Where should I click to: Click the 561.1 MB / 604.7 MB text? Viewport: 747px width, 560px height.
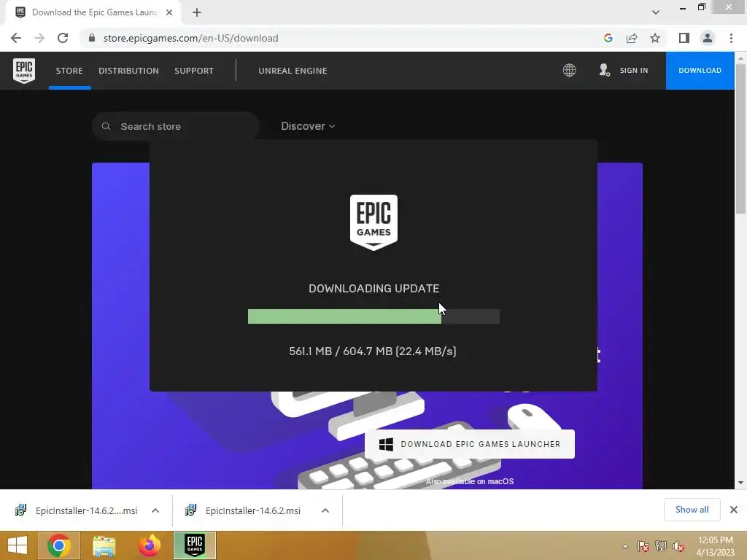tap(373, 351)
